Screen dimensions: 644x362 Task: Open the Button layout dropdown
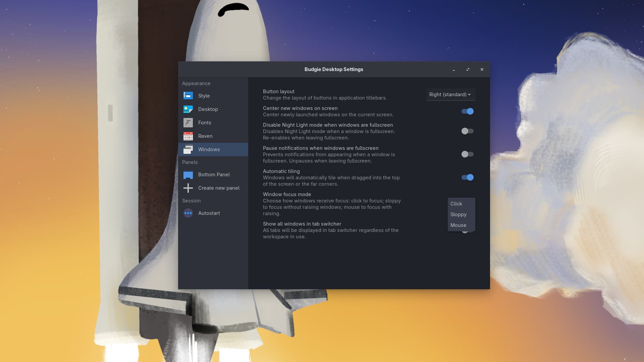point(450,95)
